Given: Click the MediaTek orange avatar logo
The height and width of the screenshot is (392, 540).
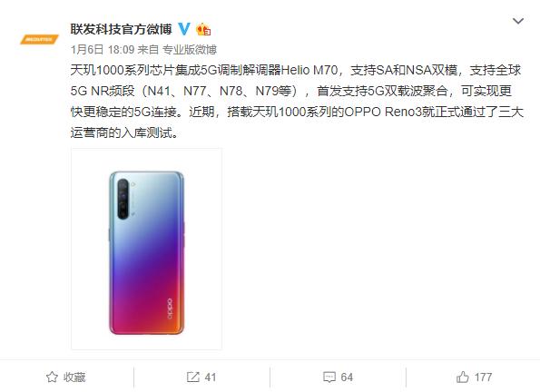Looking at the screenshot, I should [x=39, y=40].
